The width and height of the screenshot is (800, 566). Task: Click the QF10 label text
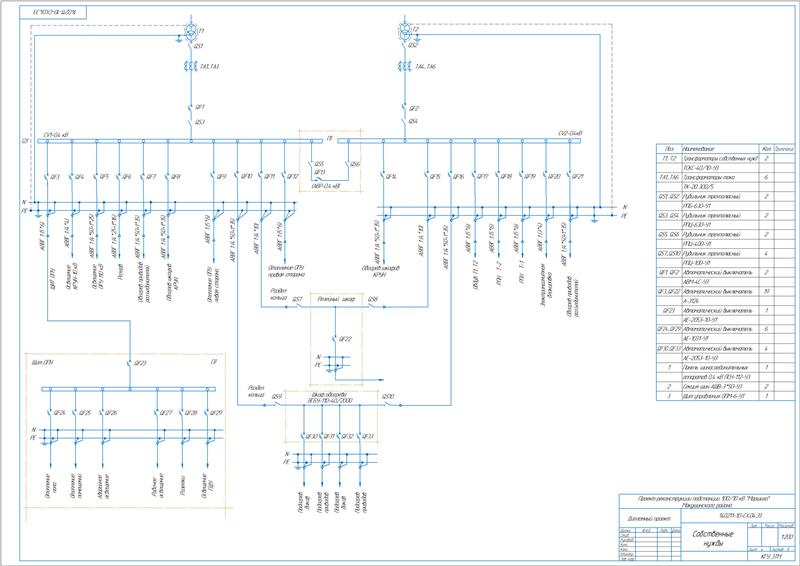pos(246,177)
